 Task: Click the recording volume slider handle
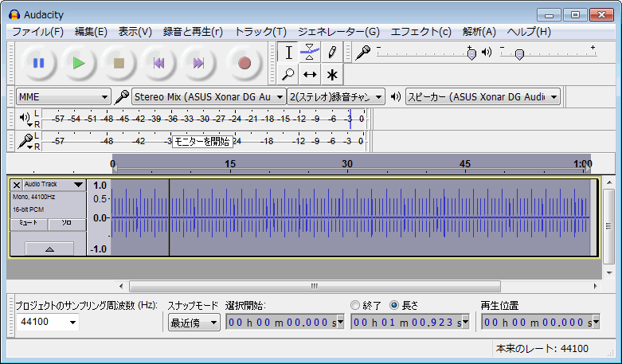(471, 53)
